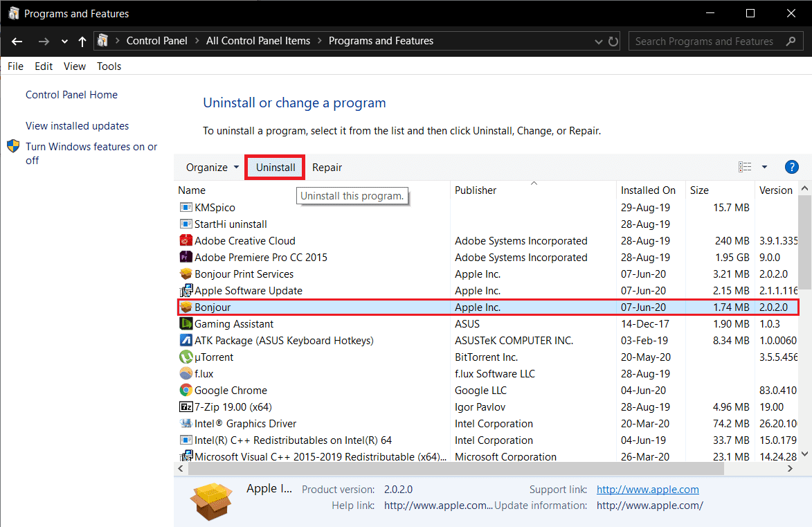Open the Tools menu
The image size is (812, 527).
109,66
